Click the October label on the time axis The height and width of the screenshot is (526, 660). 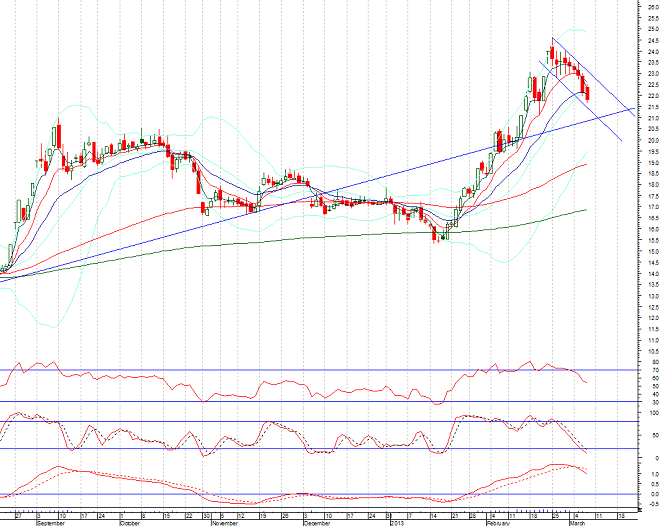131,522
